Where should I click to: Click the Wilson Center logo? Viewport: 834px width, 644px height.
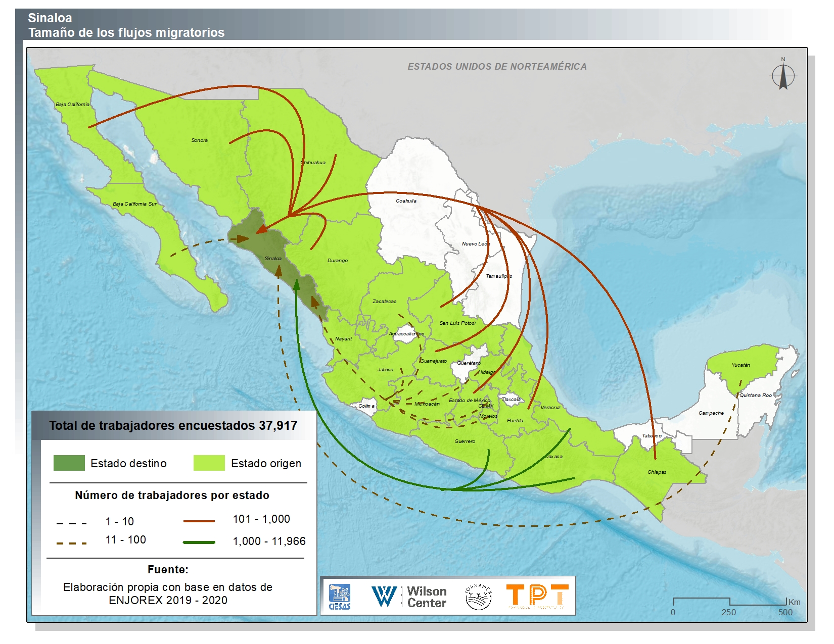[x=409, y=597]
